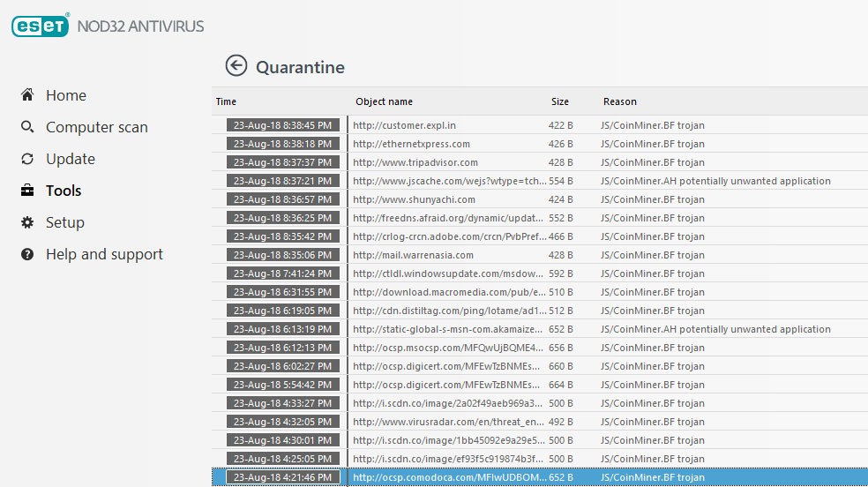Select the Tools menu item
Image resolution: width=868 pixels, height=487 pixels.
64,191
